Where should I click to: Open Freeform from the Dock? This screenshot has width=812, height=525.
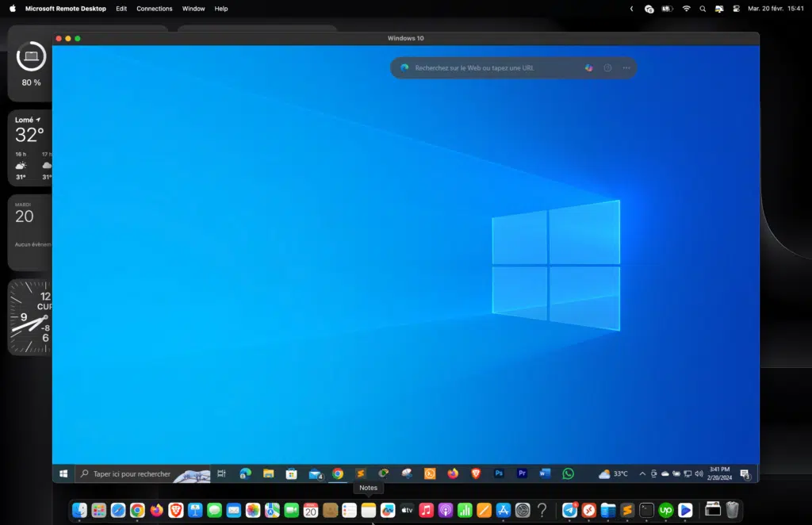[388, 511]
